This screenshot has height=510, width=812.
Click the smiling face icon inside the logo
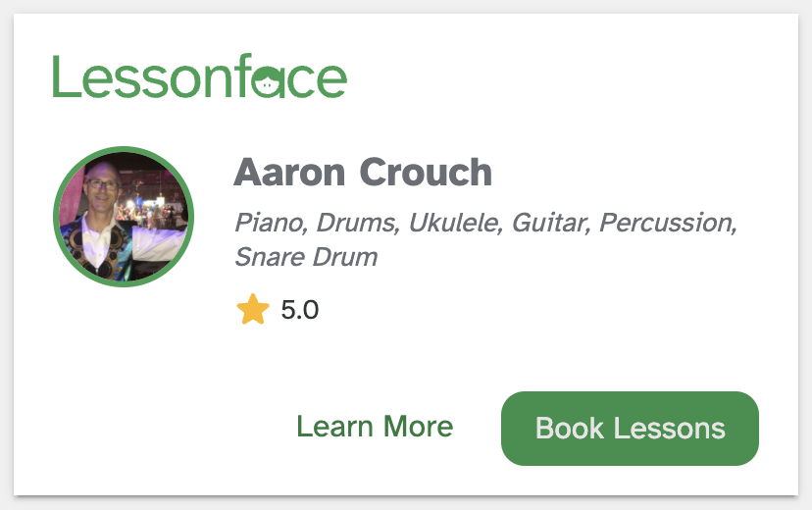tap(267, 84)
